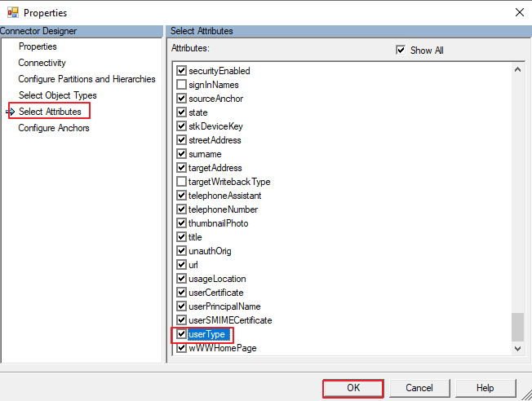Uncheck the telephoneNumber attribute checkbox
This screenshot has height=401, width=532.
point(181,209)
